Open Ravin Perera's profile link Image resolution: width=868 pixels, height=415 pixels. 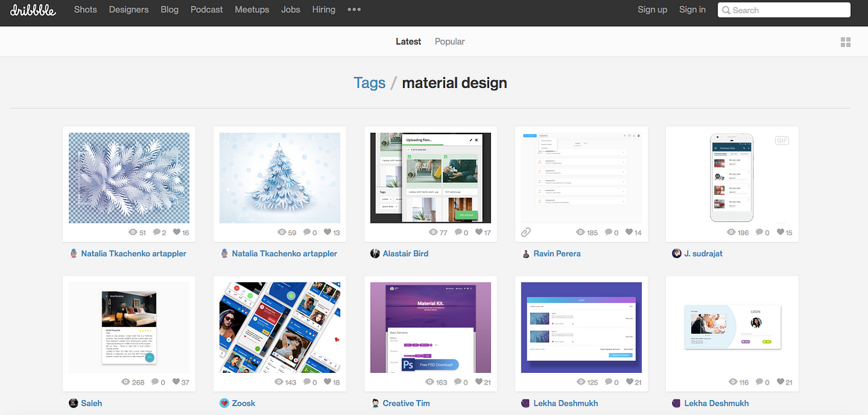557,254
